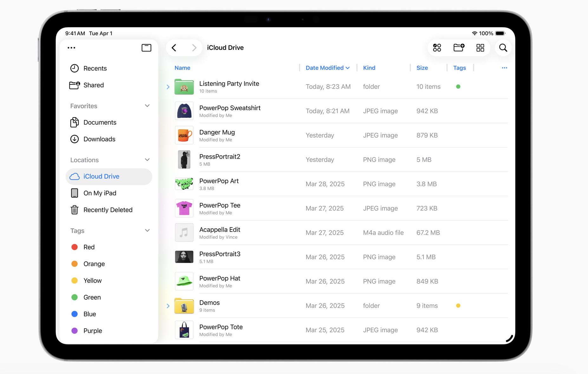The image size is (588, 374).
Task: Click the search magnifying glass icon
Action: point(503,48)
